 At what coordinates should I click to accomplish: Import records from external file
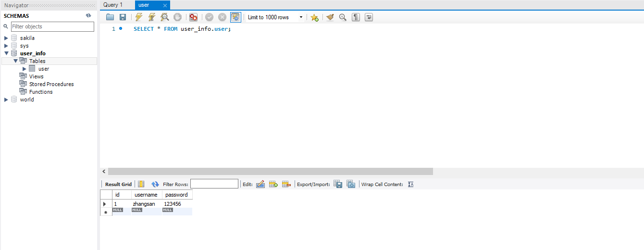click(351, 184)
